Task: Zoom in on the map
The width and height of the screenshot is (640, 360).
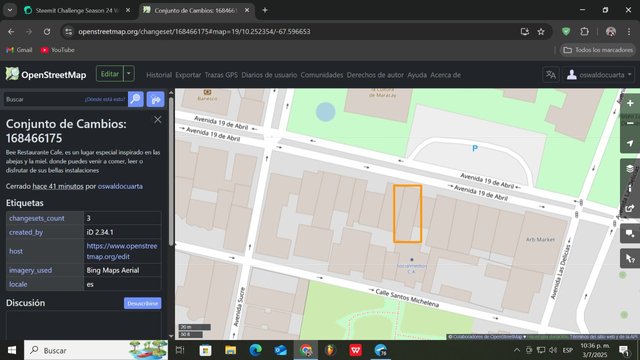Action: [x=630, y=103]
